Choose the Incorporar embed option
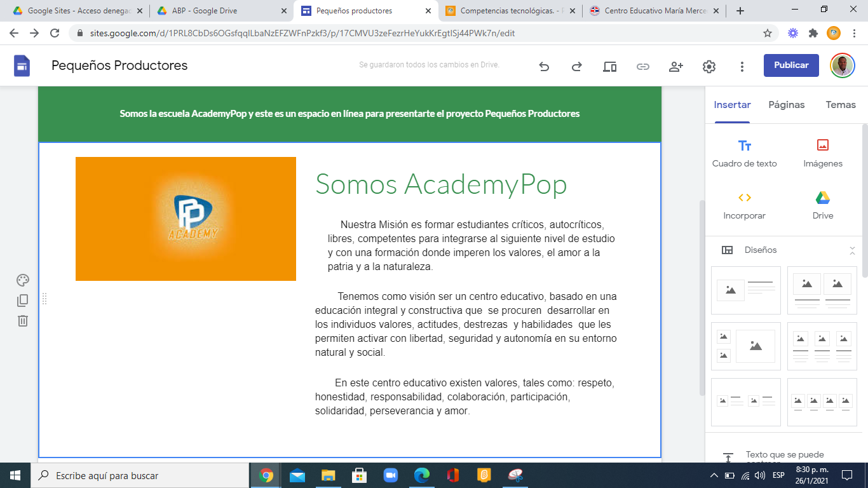The image size is (868, 488). (x=745, y=206)
